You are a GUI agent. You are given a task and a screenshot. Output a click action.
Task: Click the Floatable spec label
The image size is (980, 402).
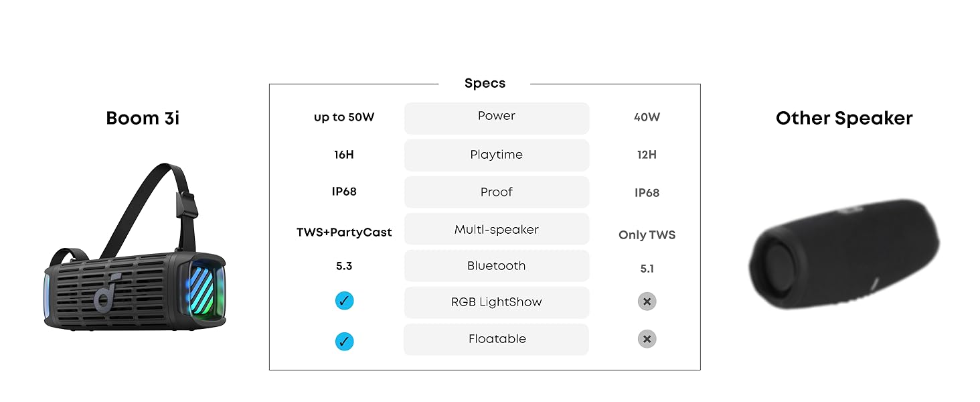[496, 339]
